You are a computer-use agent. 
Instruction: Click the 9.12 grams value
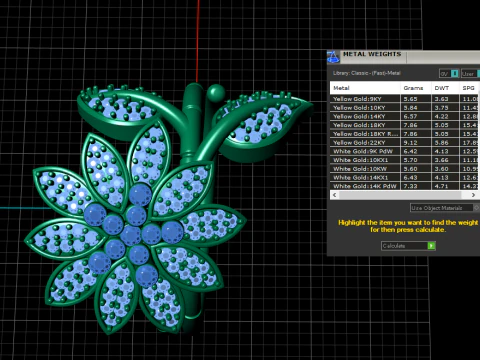[x=410, y=143]
